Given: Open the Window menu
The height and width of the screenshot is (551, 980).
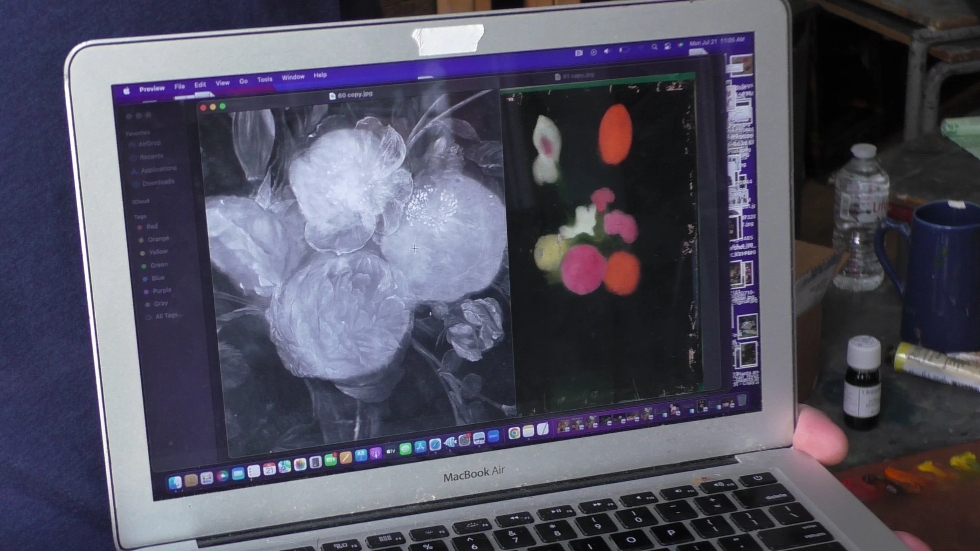Looking at the screenshot, I should [293, 77].
